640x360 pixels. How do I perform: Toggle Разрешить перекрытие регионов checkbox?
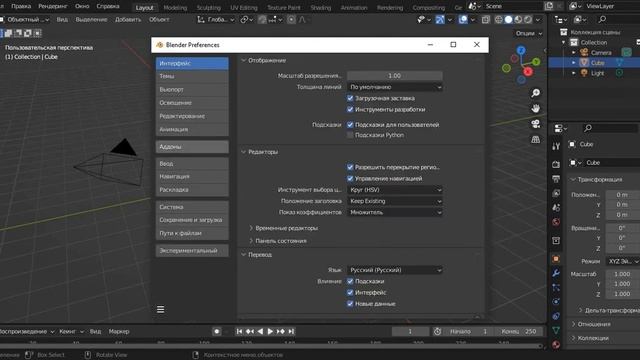pyautogui.click(x=350, y=167)
